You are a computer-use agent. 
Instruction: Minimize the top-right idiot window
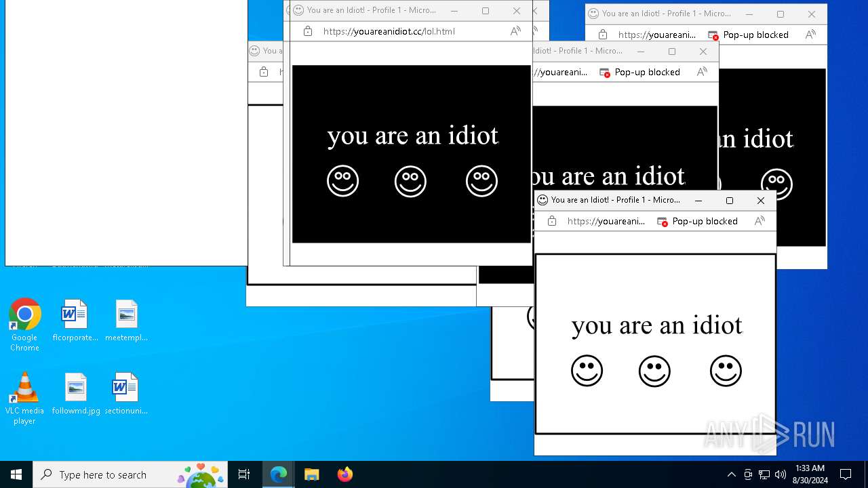coord(749,14)
